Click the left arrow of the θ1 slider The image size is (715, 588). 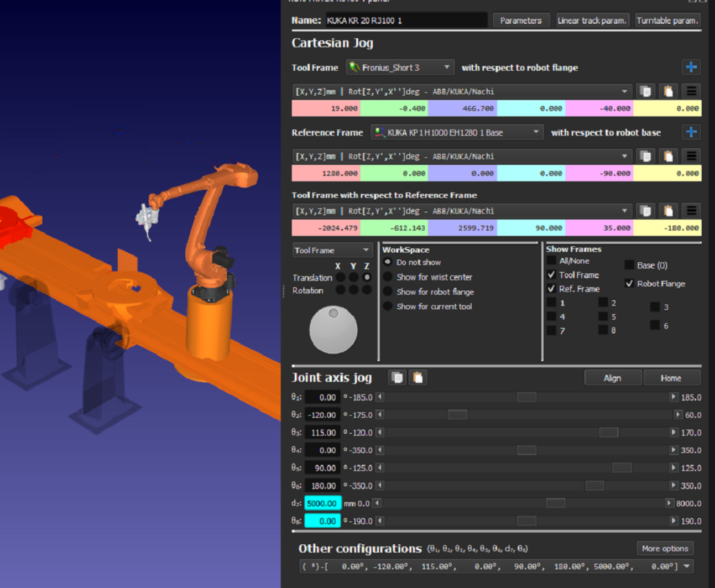[380, 397]
